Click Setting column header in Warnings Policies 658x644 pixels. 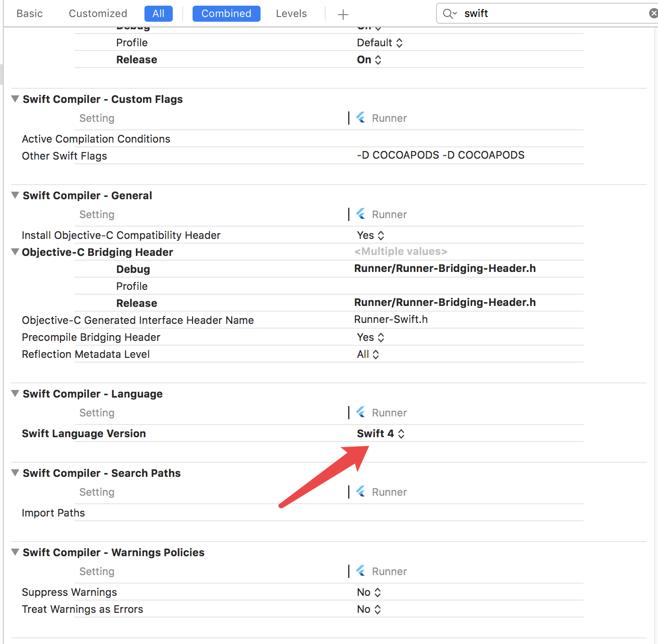(x=97, y=571)
